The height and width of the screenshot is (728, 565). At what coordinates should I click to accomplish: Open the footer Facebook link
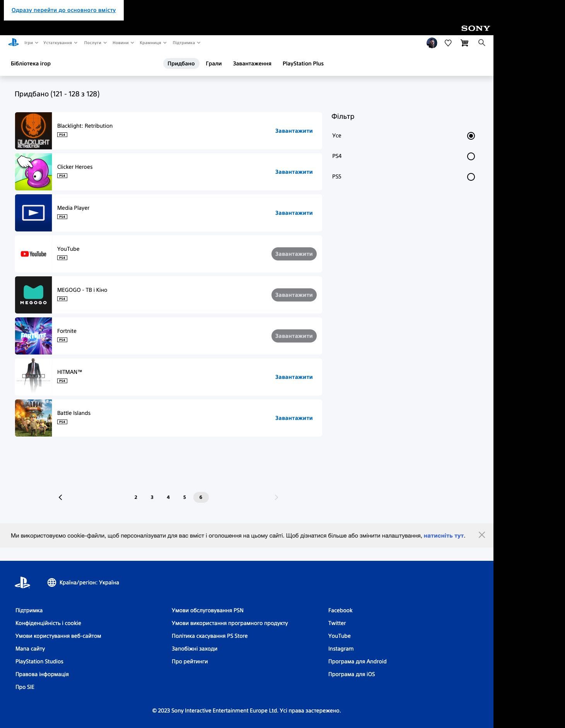click(x=340, y=610)
